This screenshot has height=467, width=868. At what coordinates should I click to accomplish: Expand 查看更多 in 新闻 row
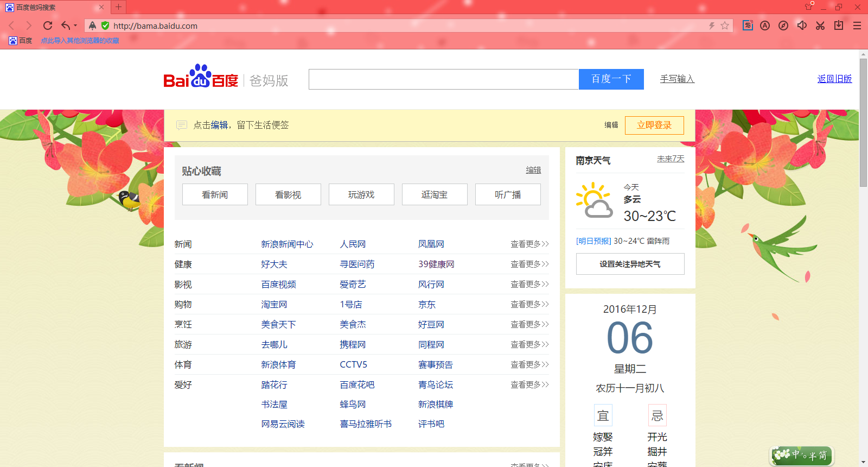529,244
